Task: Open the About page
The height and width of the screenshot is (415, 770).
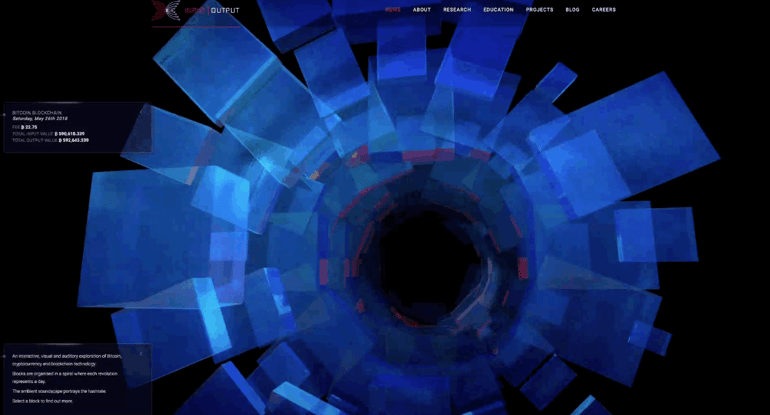Action: pos(422,10)
